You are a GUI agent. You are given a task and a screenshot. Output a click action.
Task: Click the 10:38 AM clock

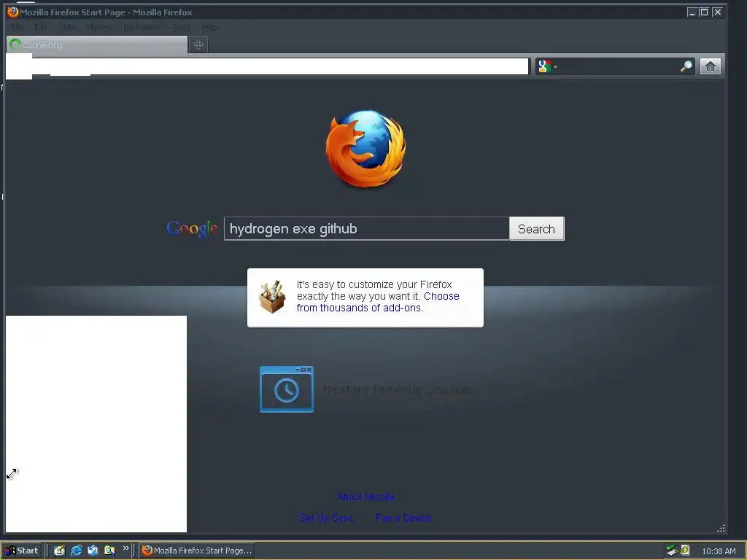pos(719,551)
